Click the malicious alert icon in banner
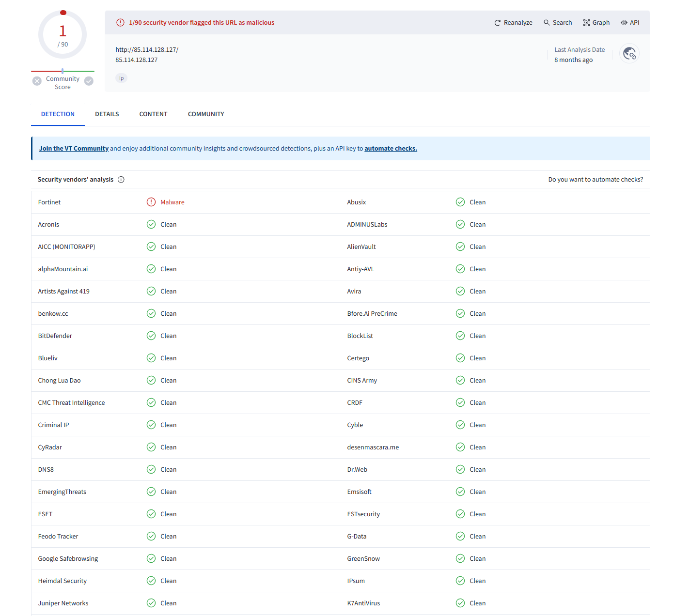 (x=120, y=23)
